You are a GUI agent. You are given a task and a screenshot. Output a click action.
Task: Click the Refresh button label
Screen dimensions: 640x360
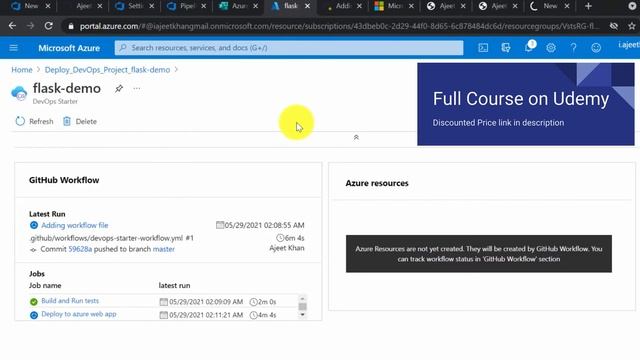coord(41,121)
